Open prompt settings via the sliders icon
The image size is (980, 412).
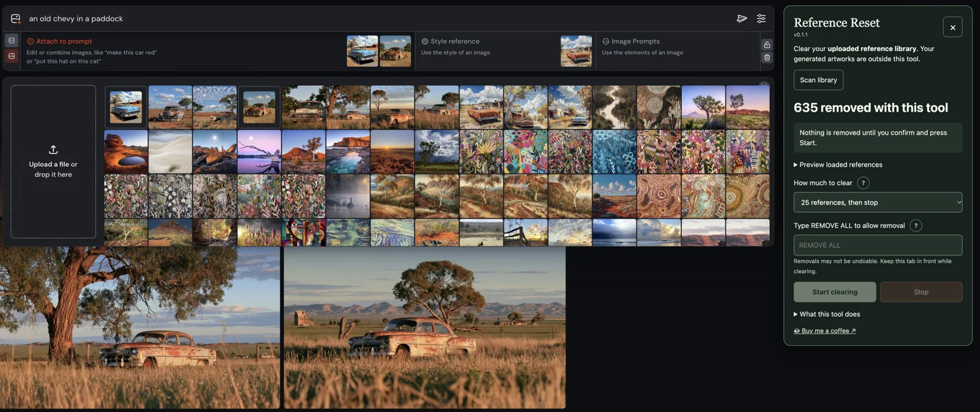(x=761, y=18)
